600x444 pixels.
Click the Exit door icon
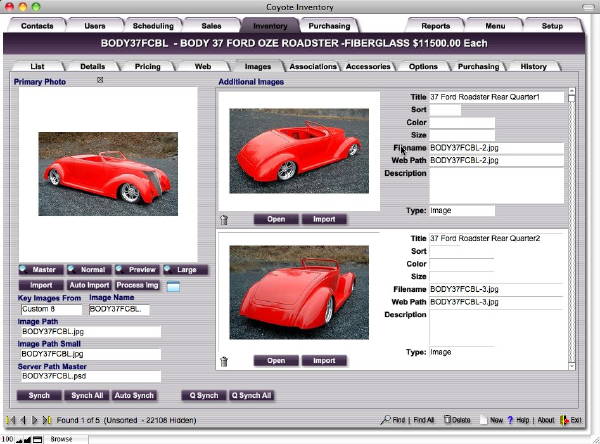tap(563, 420)
